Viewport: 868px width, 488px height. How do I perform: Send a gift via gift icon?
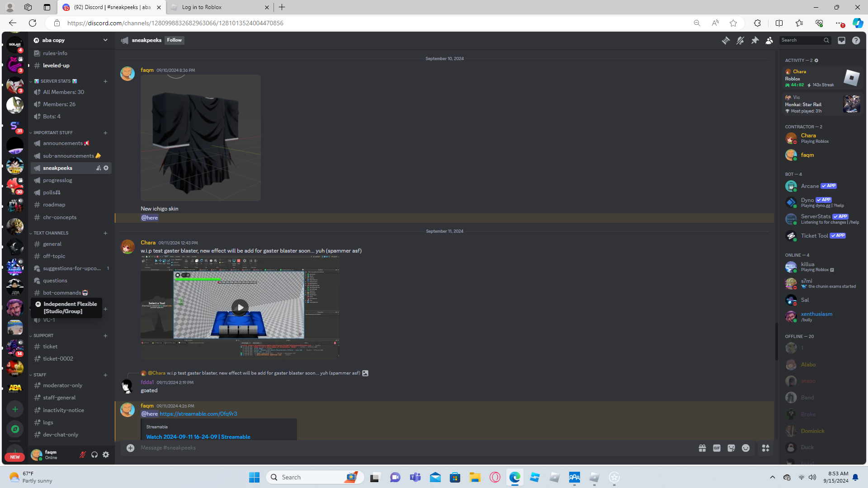tap(702, 448)
